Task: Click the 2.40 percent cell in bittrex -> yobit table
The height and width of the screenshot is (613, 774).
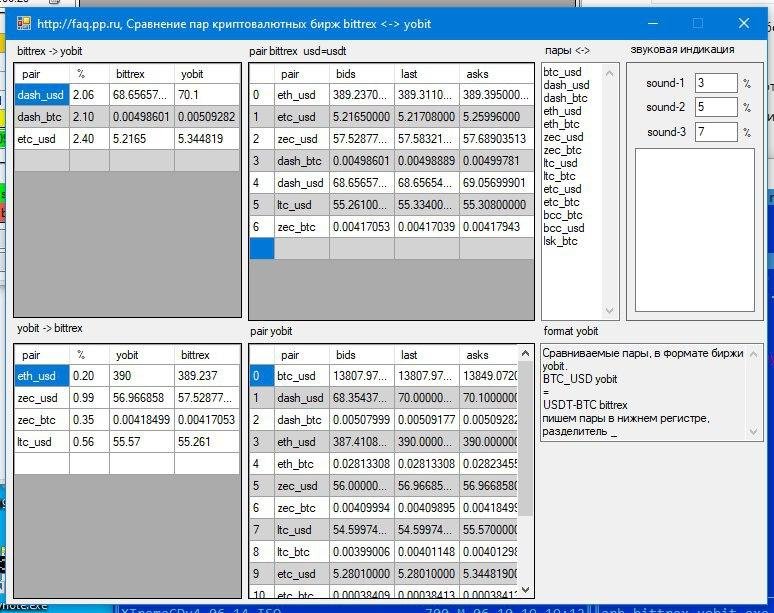Action: point(89,139)
